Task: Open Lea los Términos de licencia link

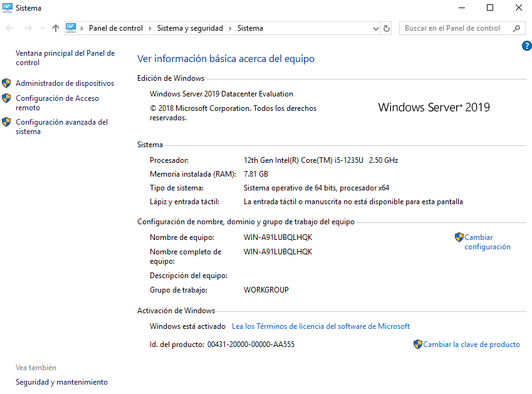Action: 321,326
